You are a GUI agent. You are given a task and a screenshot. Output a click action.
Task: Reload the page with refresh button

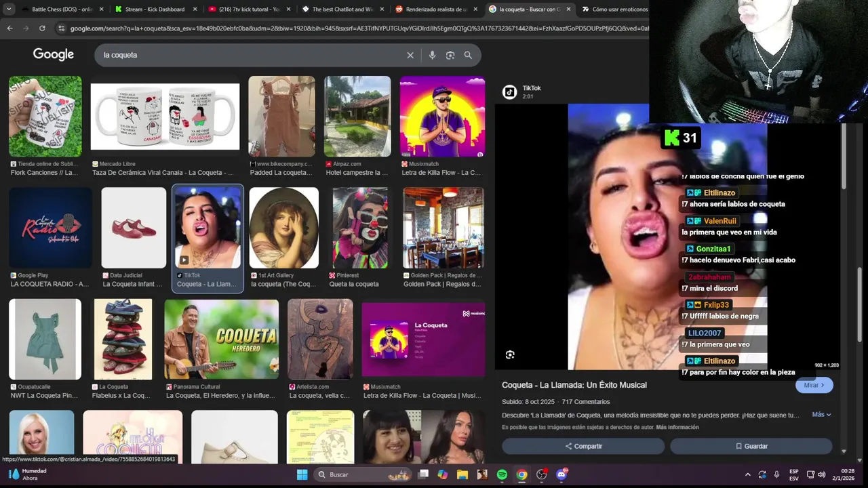(42, 28)
